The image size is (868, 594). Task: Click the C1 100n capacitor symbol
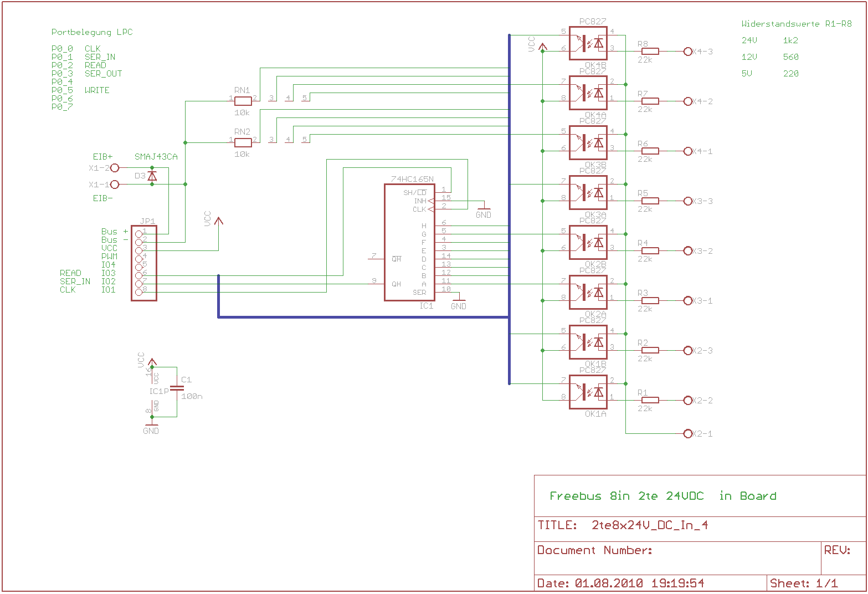click(x=177, y=388)
